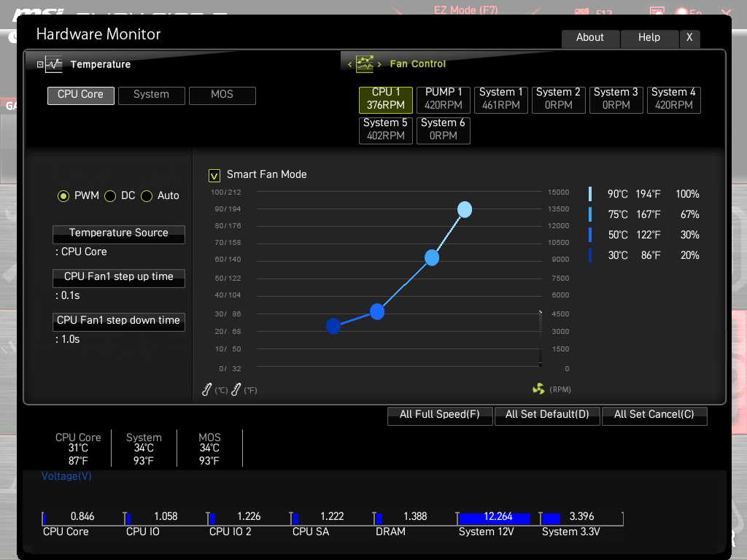The image size is (747, 560).
Task: Select the PUMP 1 fan tab
Action: pyautogui.click(x=444, y=98)
